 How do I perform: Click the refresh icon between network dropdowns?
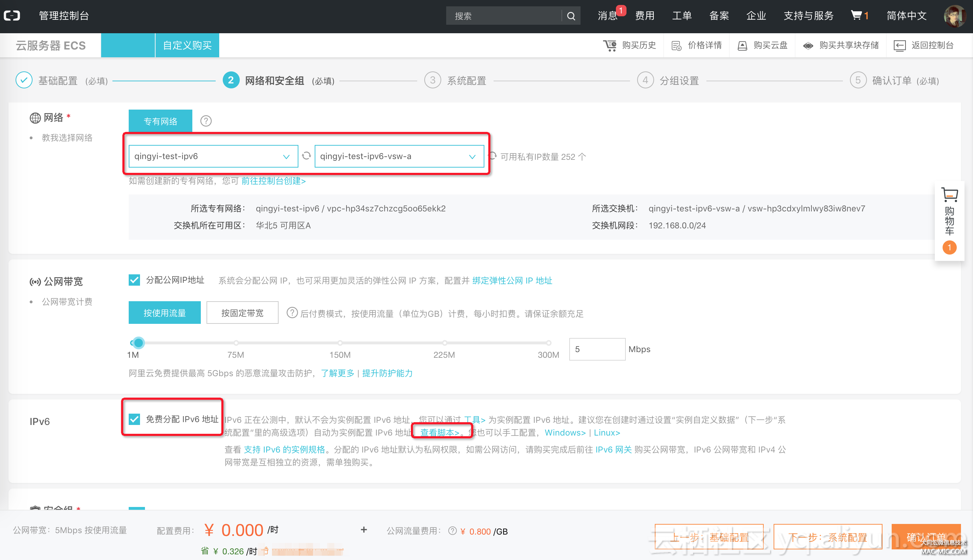click(306, 156)
